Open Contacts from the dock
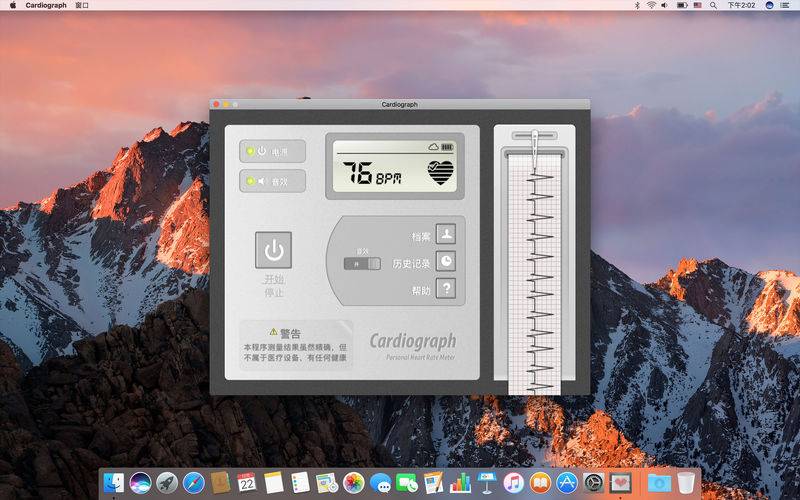800x500 pixels. 220,482
